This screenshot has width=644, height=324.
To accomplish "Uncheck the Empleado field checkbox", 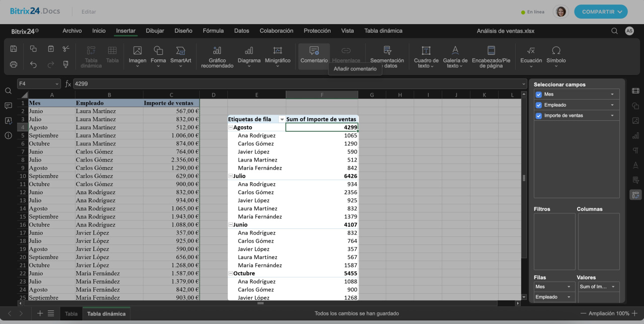I will (x=539, y=105).
